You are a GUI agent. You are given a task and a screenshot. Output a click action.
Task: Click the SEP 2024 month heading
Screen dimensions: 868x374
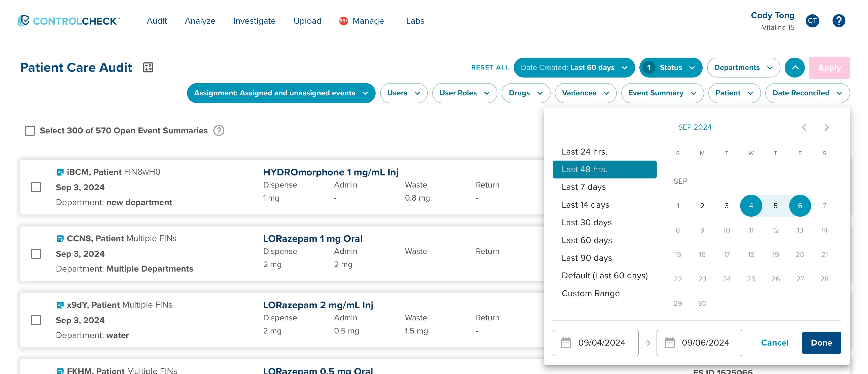click(x=695, y=127)
